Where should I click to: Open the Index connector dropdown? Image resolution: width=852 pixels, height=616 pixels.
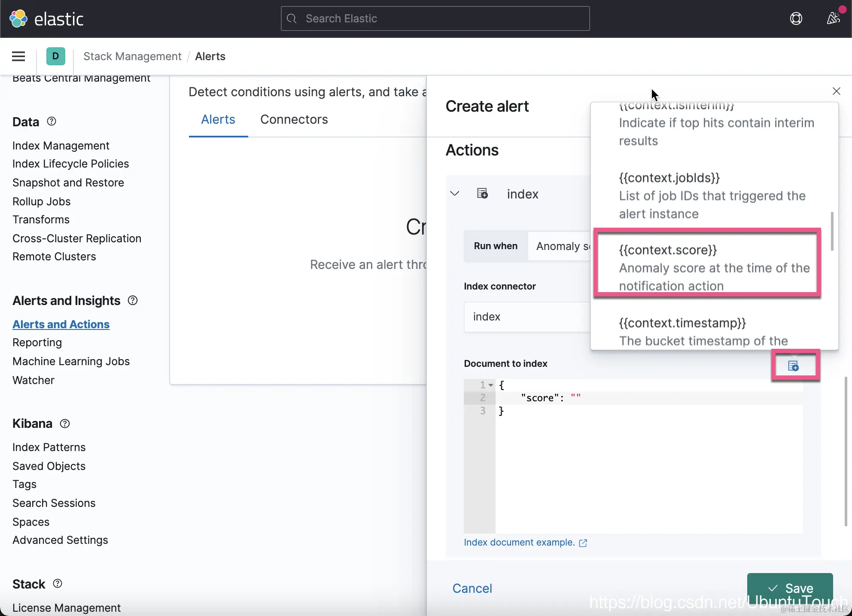[527, 317]
